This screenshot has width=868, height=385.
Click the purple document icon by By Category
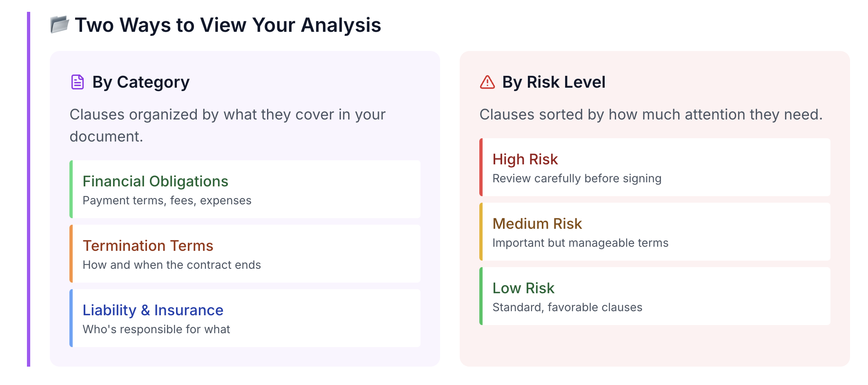78,82
